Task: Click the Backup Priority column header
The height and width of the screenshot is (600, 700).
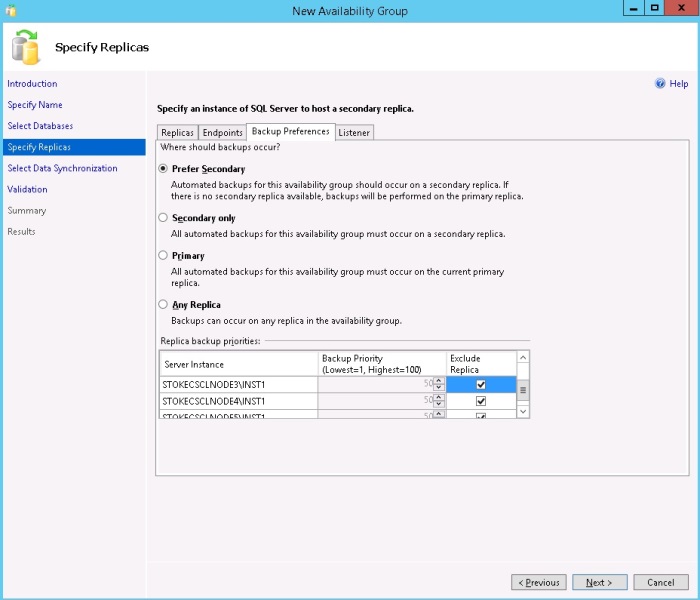Action: pos(382,364)
